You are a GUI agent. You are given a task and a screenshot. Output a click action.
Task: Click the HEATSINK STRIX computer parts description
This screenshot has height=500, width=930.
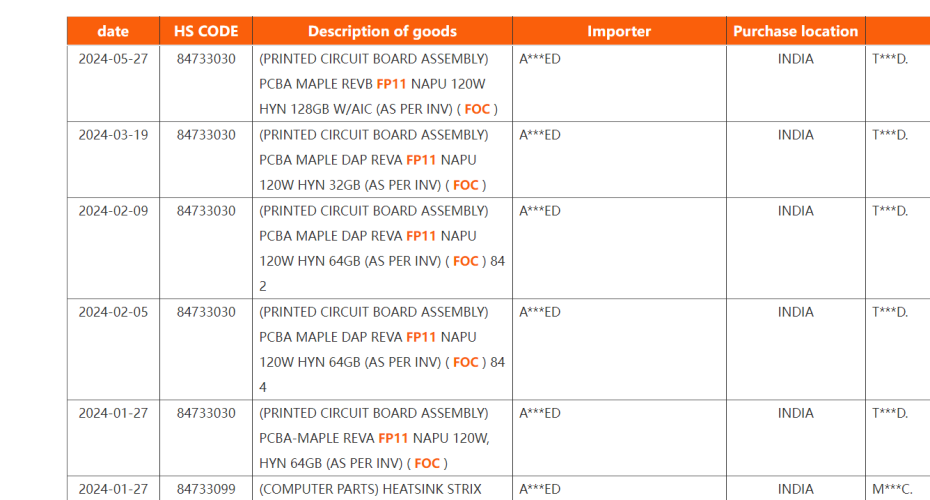[370, 489]
